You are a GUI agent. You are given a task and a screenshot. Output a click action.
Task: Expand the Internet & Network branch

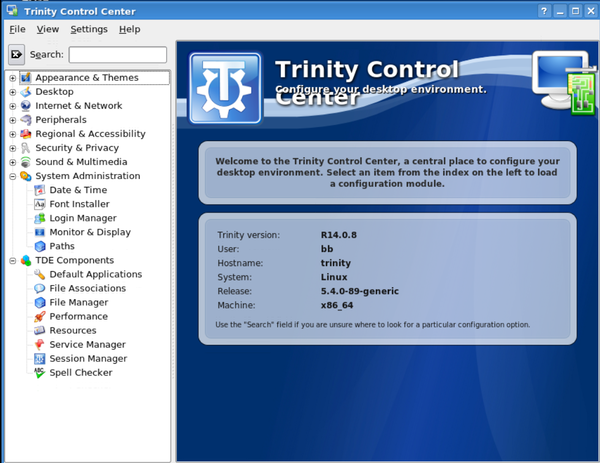13,106
